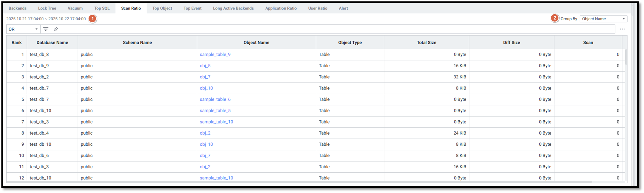Click the table's vertical scrollbar thumb
Viewport: 644px width, 193px height.
(626, 57)
